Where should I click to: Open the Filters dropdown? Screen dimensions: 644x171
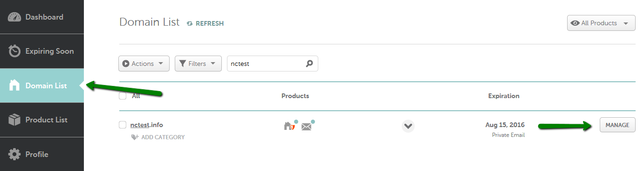pos(198,64)
